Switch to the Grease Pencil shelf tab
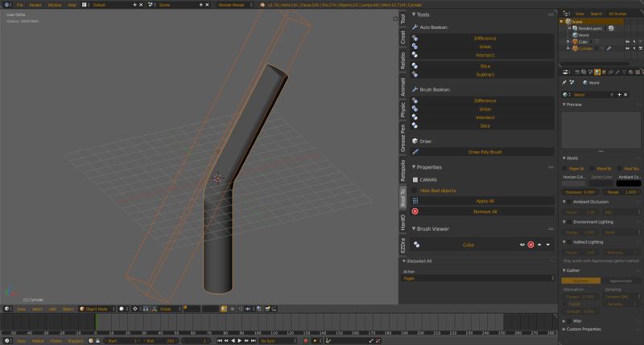Image resolution: width=644 pixels, height=345 pixels. tap(403, 138)
